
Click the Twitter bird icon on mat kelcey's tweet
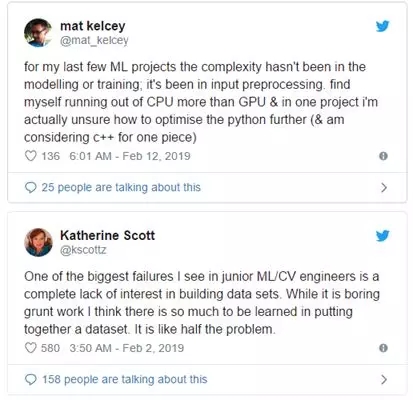click(x=382, y=26)
